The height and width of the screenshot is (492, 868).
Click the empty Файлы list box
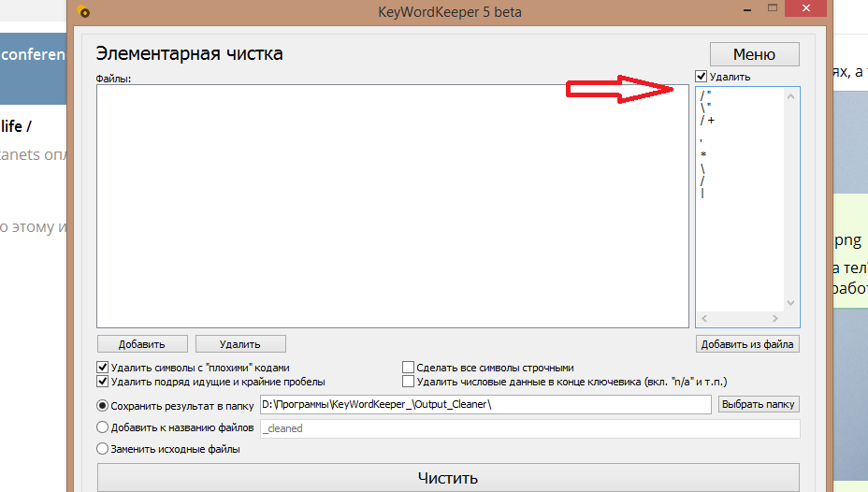tap(393, 206)
